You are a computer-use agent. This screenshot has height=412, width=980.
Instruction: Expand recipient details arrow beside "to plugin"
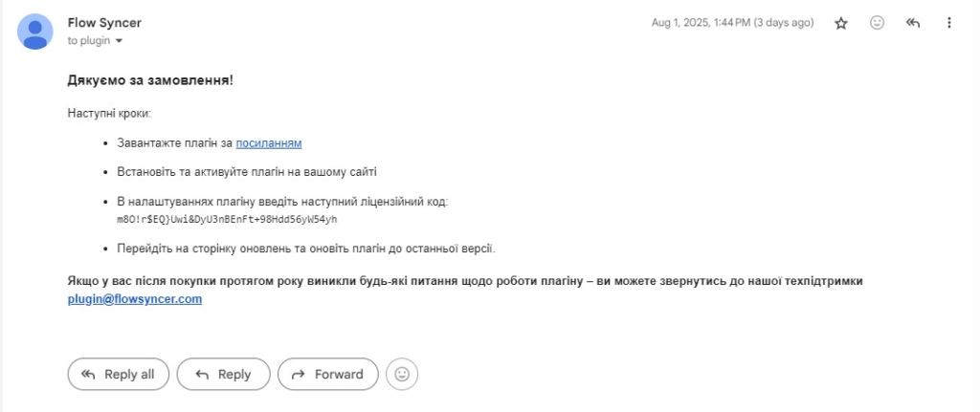(x=120, y=41)
